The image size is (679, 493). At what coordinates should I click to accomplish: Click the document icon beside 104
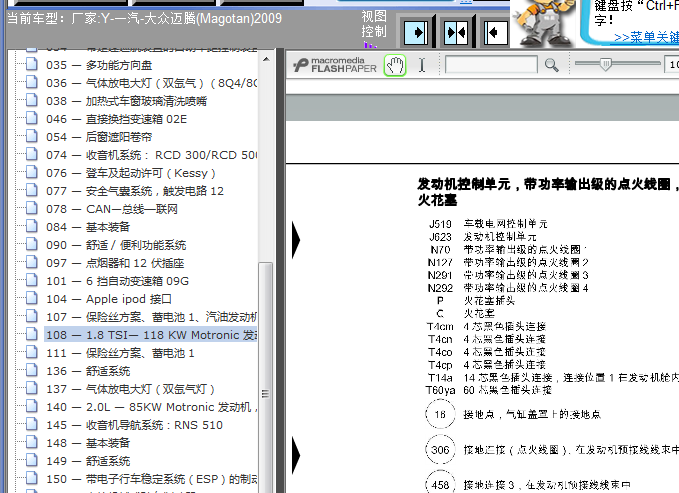[32, 298]
